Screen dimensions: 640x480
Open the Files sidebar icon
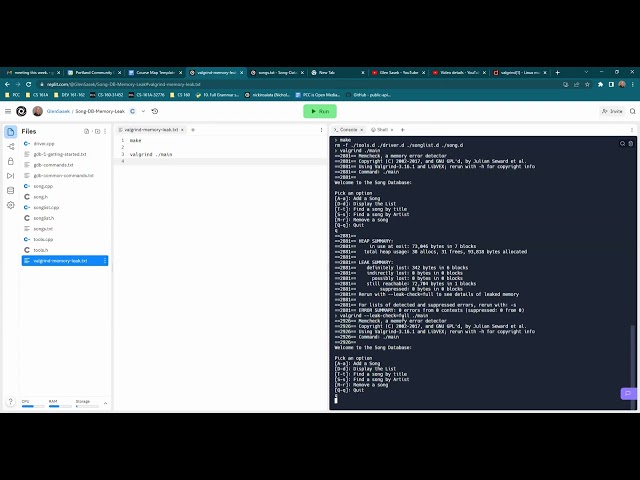[x=10, y=131]
